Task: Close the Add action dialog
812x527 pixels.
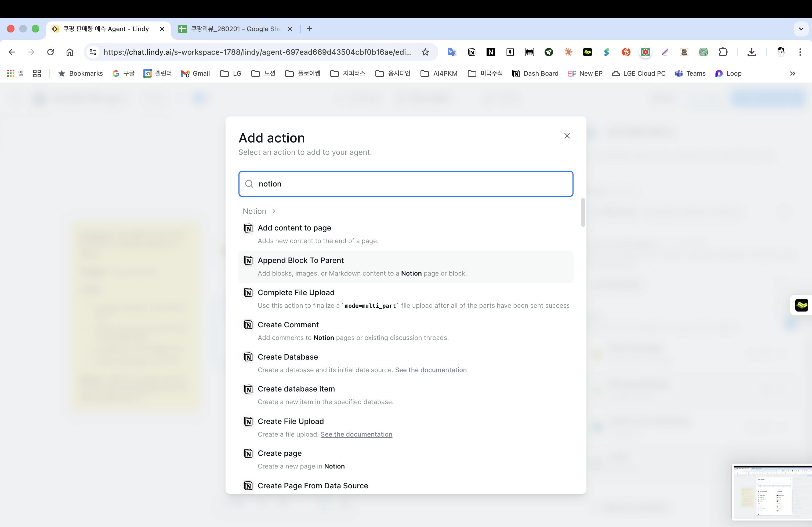Action: [567, 136]
